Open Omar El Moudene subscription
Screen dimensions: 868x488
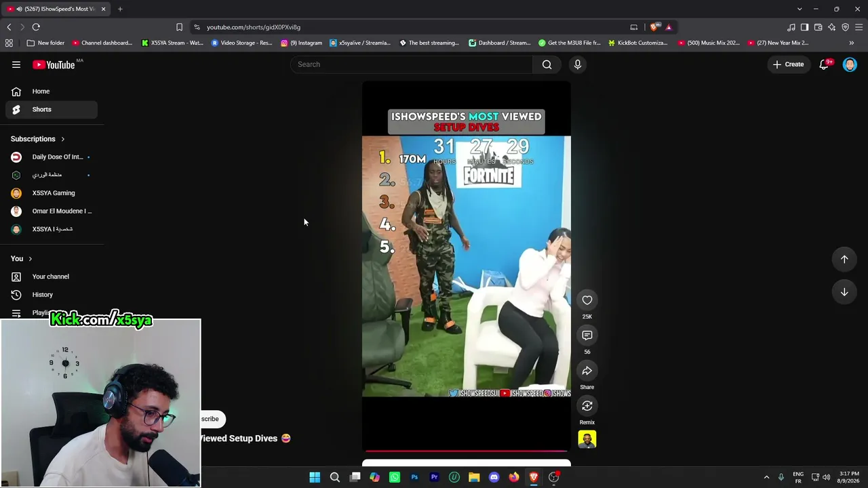(x=52, y=211)
